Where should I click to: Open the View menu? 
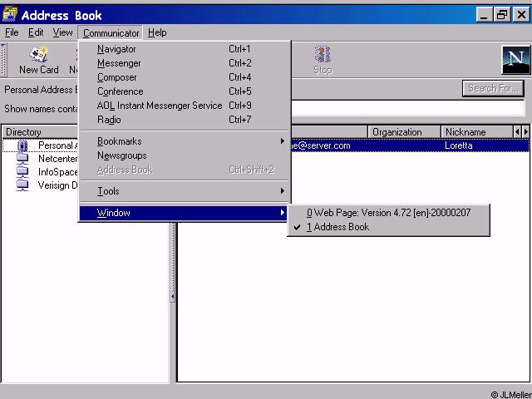click(x=63, y=32)
